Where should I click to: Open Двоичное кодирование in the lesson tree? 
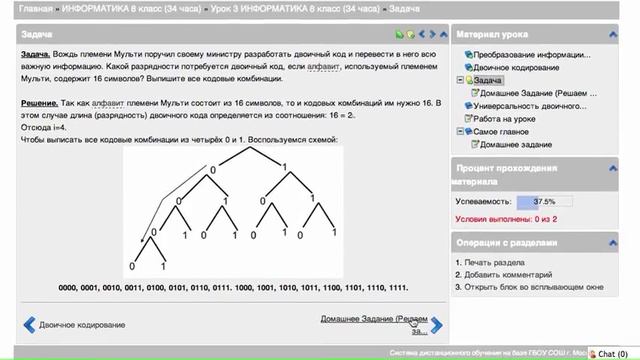516,68
